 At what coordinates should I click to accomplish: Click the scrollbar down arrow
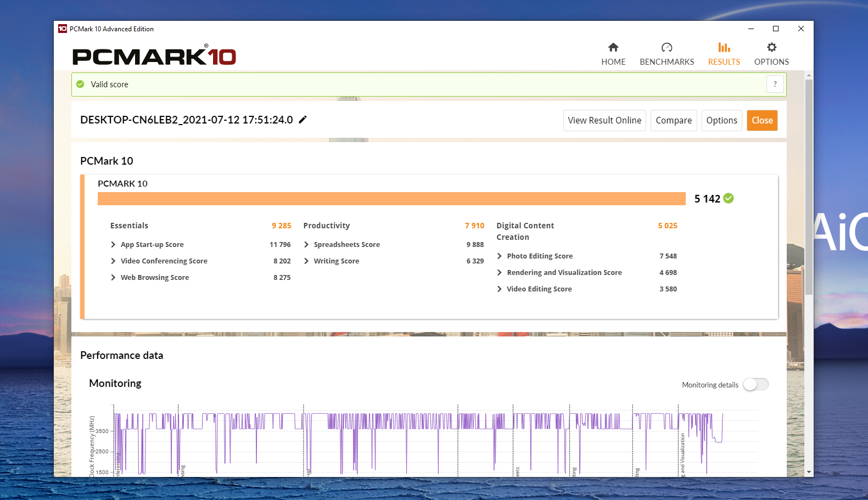(x=809, y=472)
